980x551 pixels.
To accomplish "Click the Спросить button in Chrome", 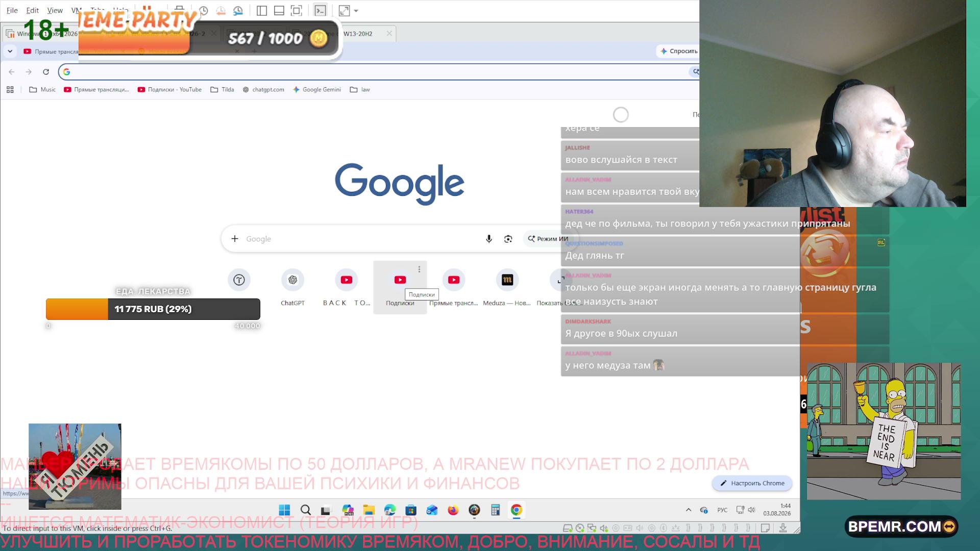I will (678, 51).
